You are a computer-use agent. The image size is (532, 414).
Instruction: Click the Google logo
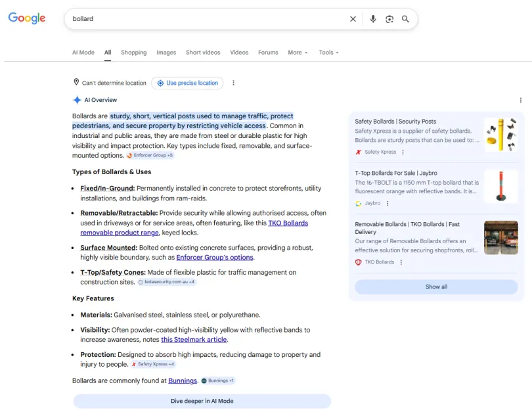[27, 18]
